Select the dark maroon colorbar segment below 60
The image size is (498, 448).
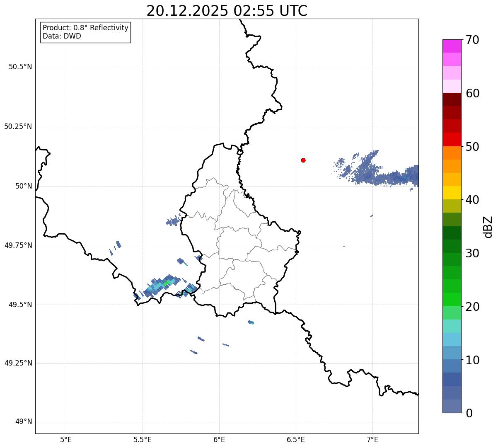452,99
